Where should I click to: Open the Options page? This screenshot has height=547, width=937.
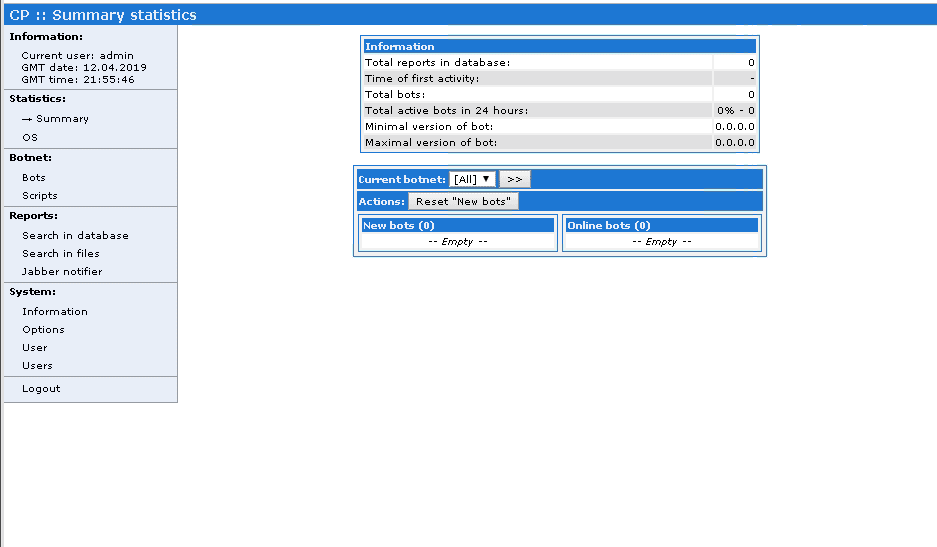click(43, 330)
